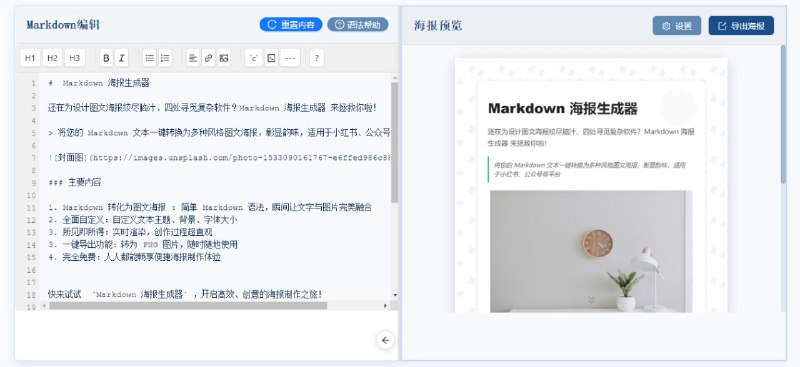Click line '3. 所见即所得' in editor

(x=130, y=232)
